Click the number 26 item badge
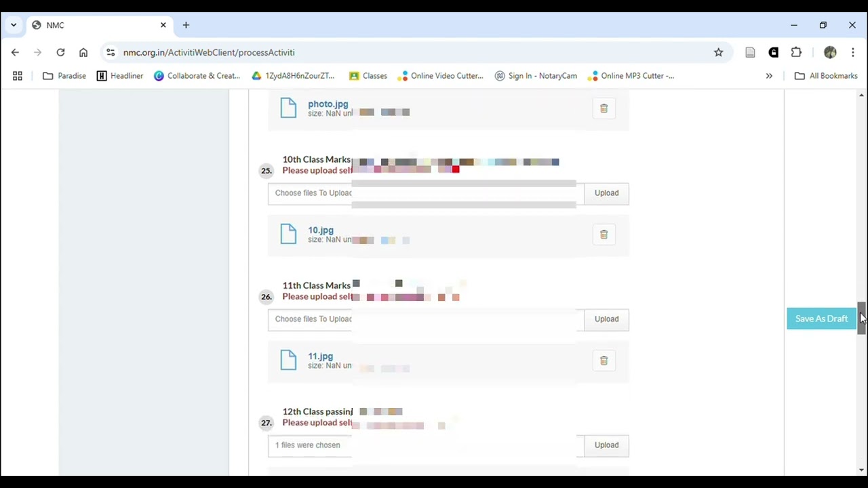This screenshot has width=868, height=488. (267, 297)
